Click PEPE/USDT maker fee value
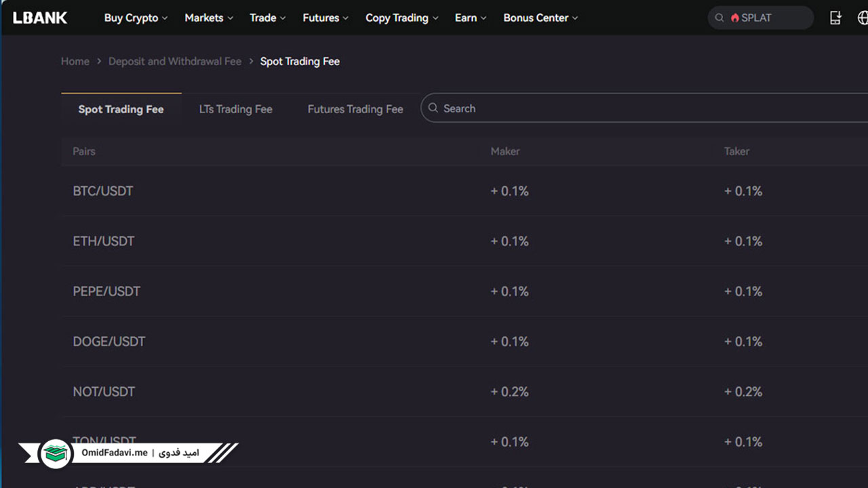868x488 pixels. (x=510, y=291)
